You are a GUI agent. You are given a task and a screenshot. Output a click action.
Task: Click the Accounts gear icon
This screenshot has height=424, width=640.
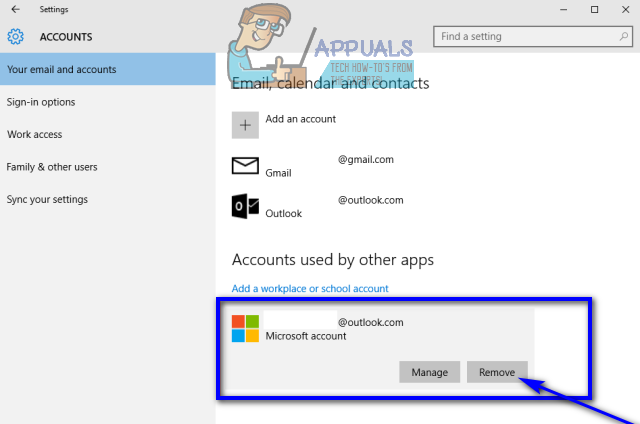coord(16,37)
